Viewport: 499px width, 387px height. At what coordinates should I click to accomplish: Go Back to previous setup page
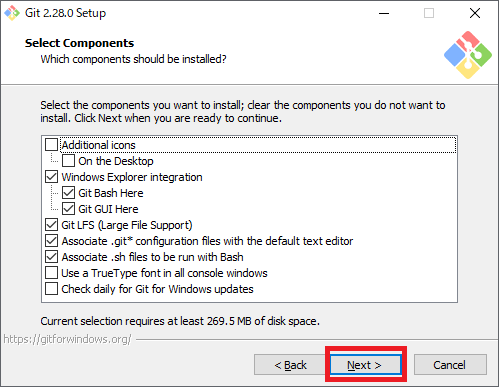[289, 365]
